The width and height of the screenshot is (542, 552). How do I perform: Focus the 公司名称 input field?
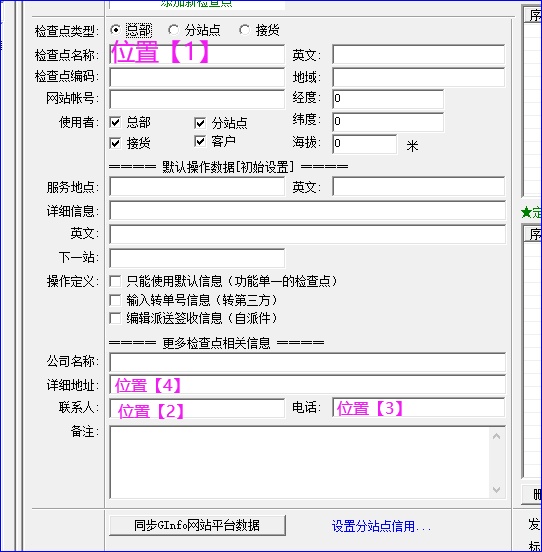(x=308, y=362)
